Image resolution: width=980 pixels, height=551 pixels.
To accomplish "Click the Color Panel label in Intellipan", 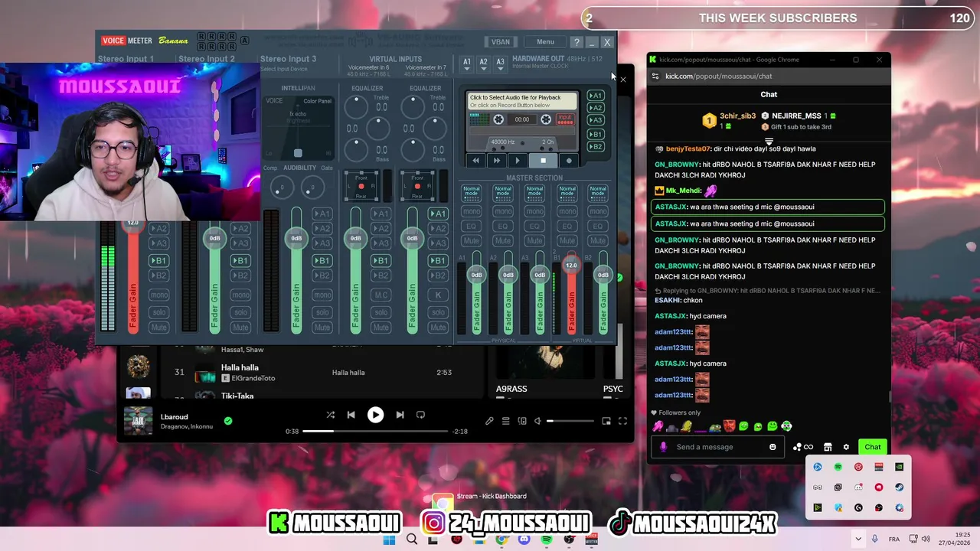I will pyautogui.click(x=317, y=101).
